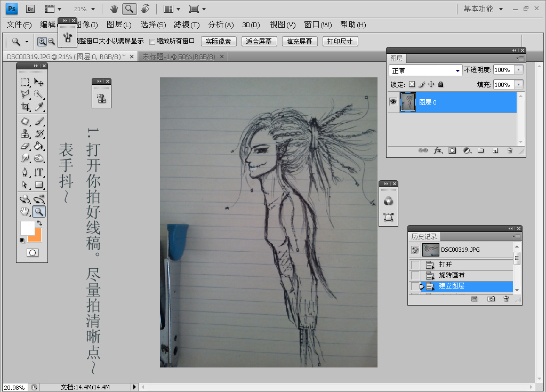Create new snapshot with camera icon

[491, 299]
